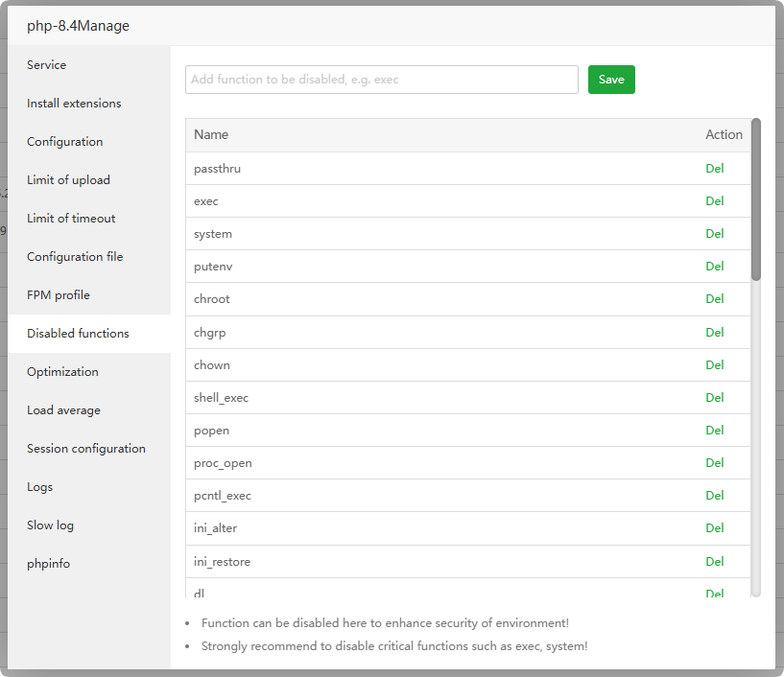The height and width of the screenshot is (677, 784).
Task: Delete the passthru disabled function
Action: (x=714, y=169)
